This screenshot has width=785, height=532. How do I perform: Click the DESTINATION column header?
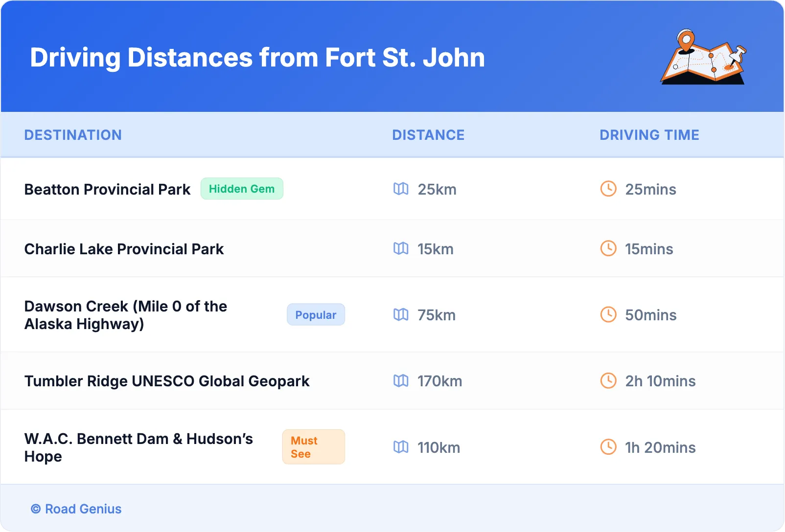[x=73, y=135]
